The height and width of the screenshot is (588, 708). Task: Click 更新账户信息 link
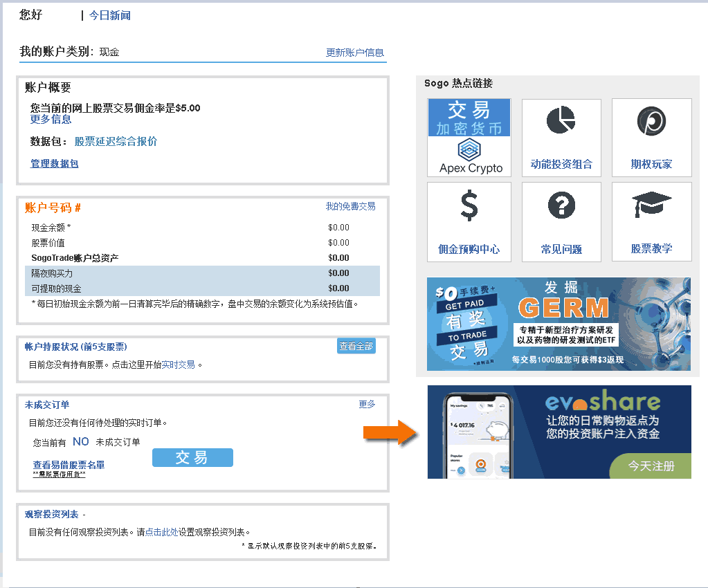(x=355, y=53)
